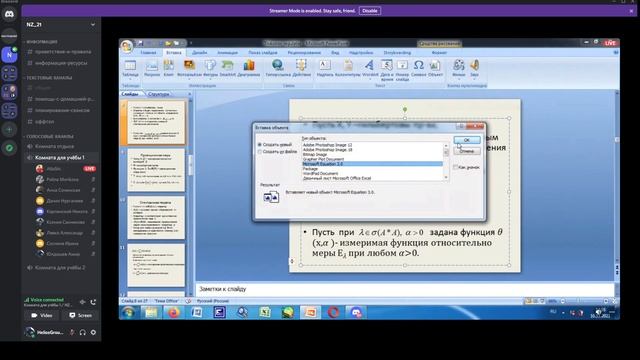Switch to the Структура outline pane tab
Screen dimensions: 640x360
159,94
